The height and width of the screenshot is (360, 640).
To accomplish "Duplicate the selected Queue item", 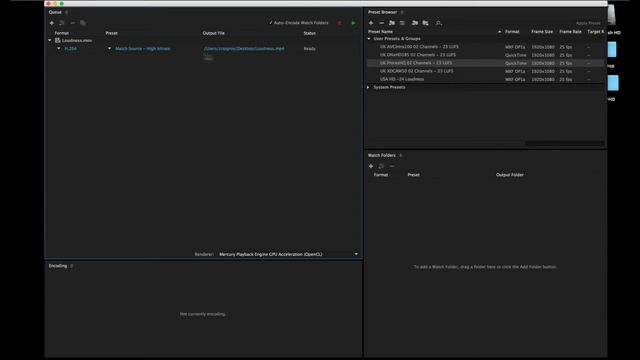I will click(x=83, y=23).
